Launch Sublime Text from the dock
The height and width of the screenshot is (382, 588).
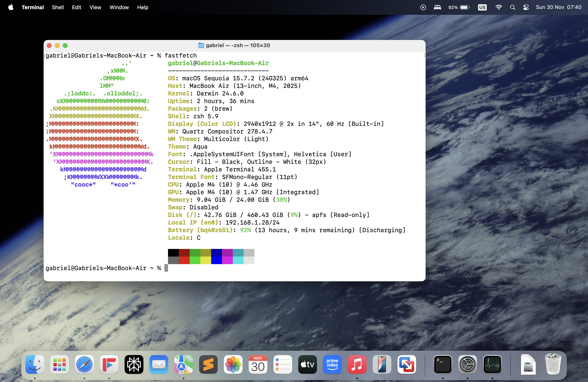[x=208, y=364]
